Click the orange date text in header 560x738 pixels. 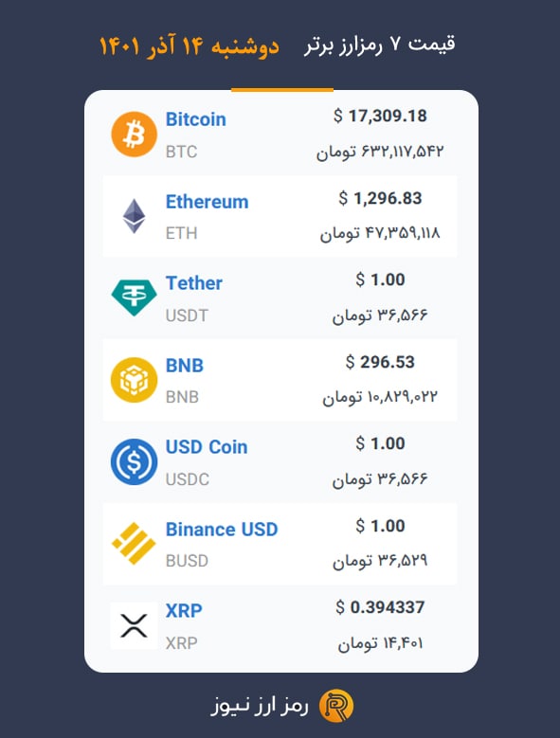coord(190,46)
